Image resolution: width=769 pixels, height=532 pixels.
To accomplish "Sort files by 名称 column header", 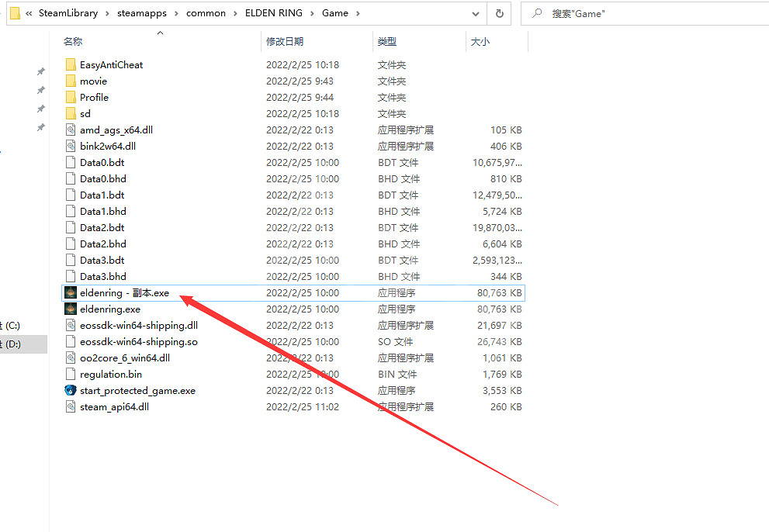I will (74, 42).
